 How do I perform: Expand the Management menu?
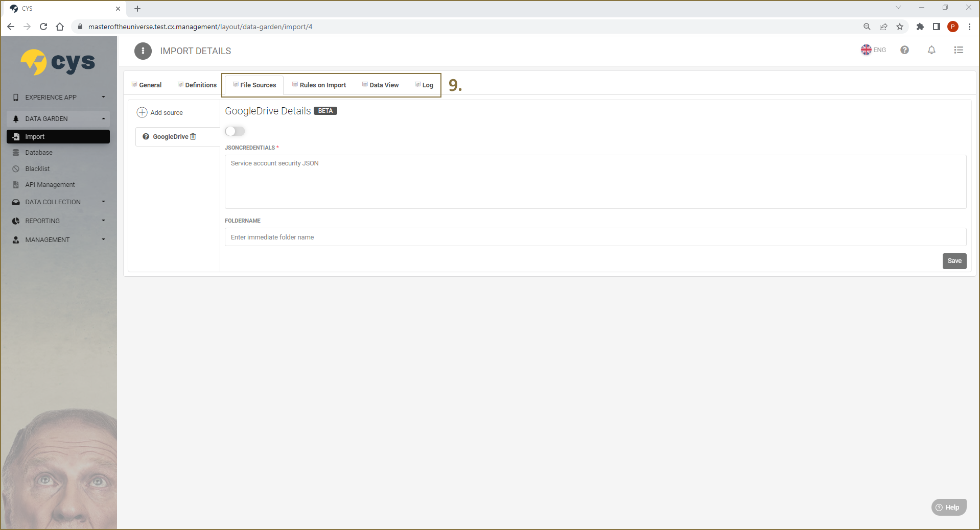tap(58, 239)
